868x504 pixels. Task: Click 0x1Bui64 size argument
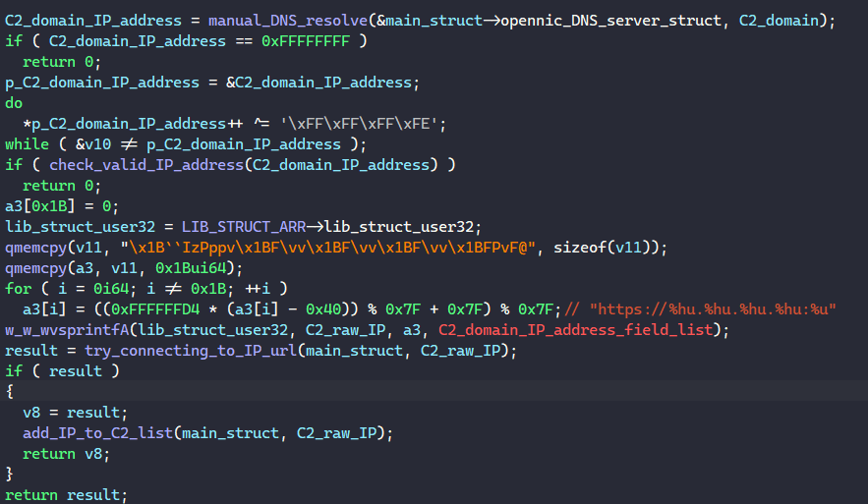click(x=191, y=268)
